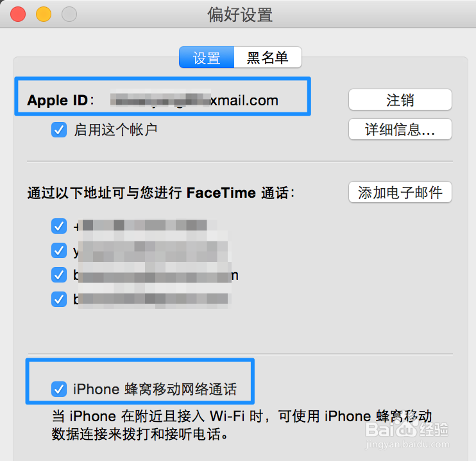Open 详细信息... account details
476x461 pixels.
coord(400,129)
